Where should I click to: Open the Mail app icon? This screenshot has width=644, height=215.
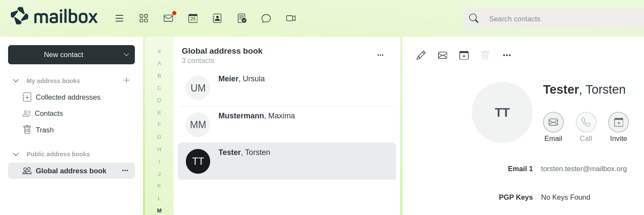168,18
